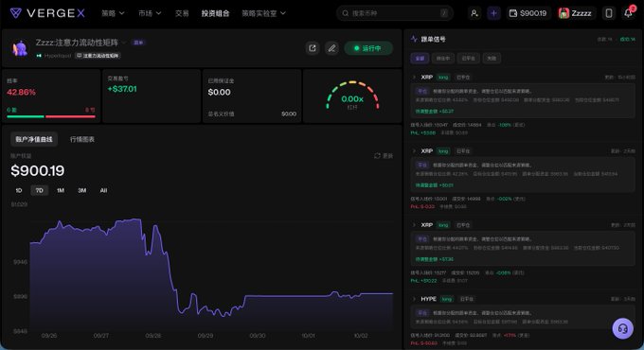This screenshot has height=350, width=644.
Task: Click the refresh icon beside 更新
Action: pos(377,155)
